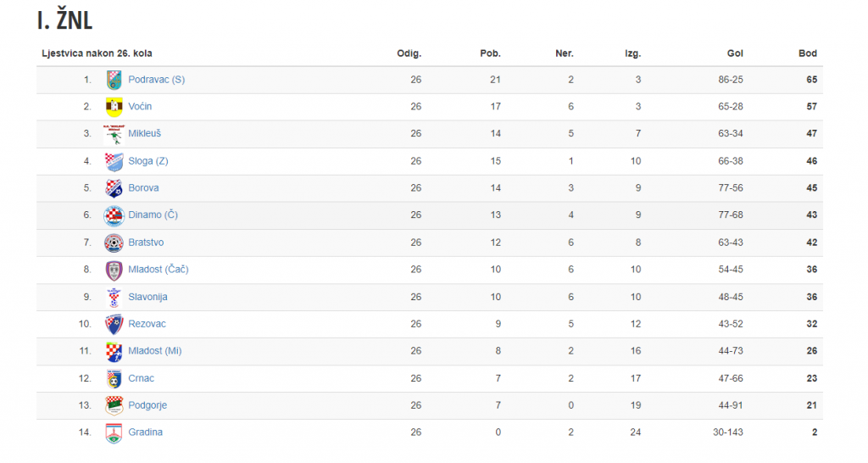Click the Podravac (S) club crest
868x463 pixels.
114,80
